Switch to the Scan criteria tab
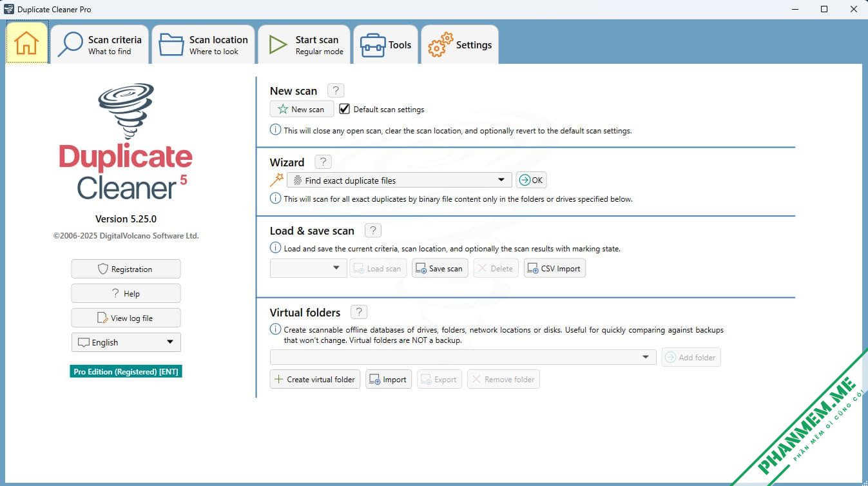The width and height of the screenshot is (868, 486). 101,44
